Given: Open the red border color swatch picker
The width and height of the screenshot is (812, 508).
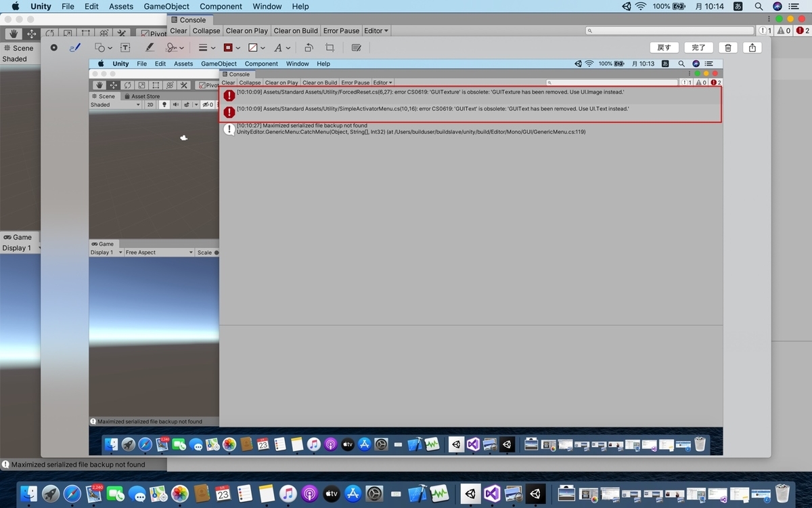Looking at the screenshot, I should coord(231,48).
